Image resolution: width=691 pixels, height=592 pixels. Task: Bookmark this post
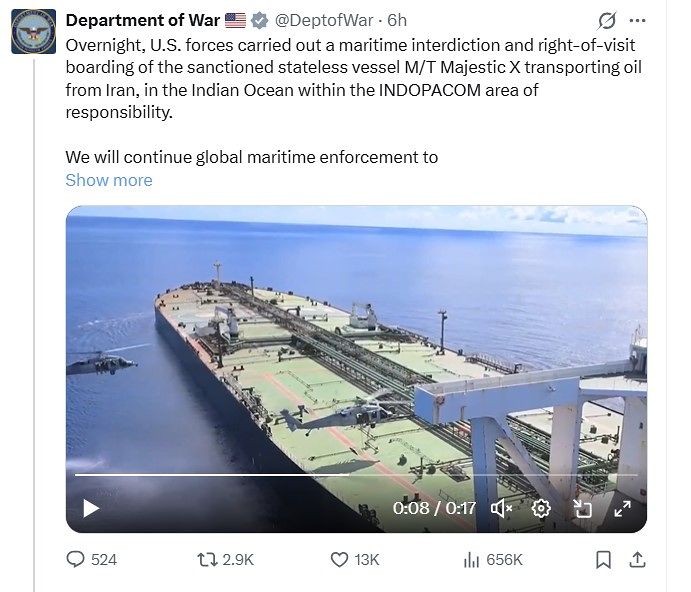click(603, 560)
